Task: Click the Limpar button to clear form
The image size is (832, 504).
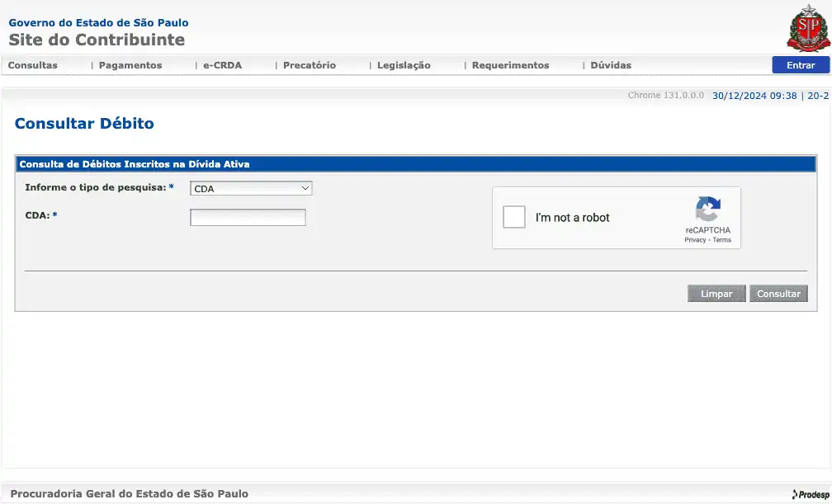Action: [x=716, y=294]
